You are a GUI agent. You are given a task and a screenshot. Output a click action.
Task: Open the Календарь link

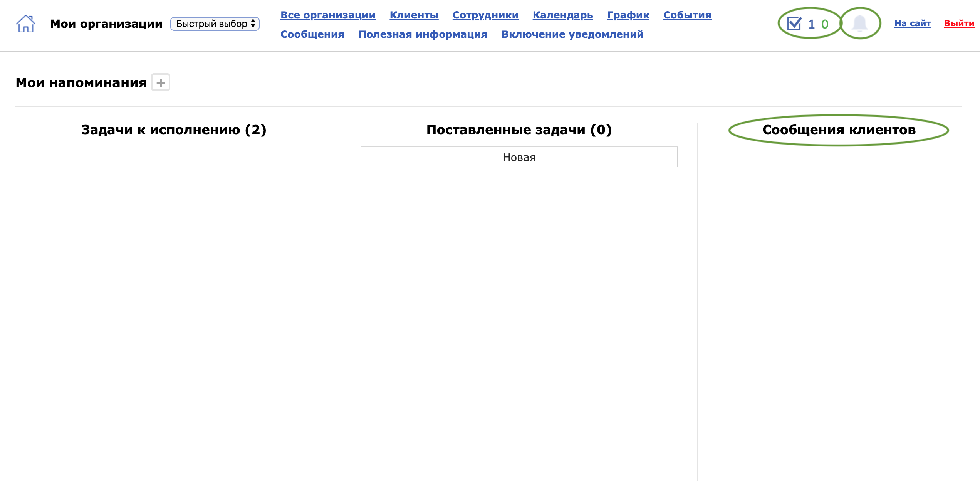[x=562, y=15]
